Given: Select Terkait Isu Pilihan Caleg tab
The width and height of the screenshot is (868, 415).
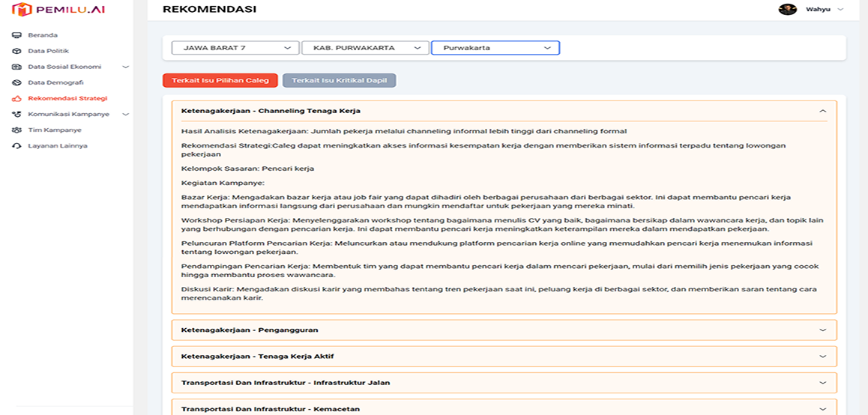Looking at the screenshot, I should pyautogui.click(x=220, y=80).
